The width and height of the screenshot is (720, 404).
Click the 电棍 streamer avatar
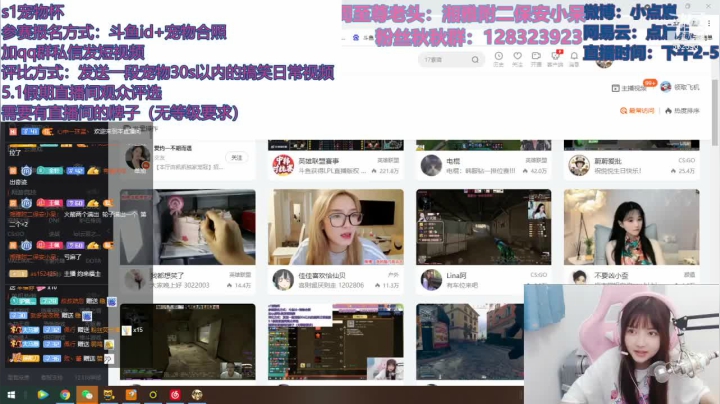pyautogui.click(x=431, y=165)
